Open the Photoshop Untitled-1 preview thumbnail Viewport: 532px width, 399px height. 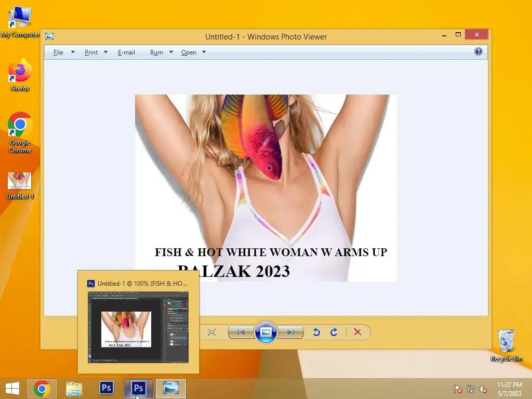coord(138,327)
